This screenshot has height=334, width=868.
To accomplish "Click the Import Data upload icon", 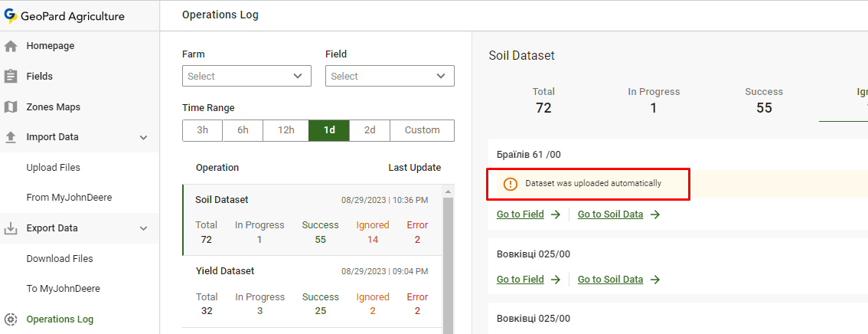I will click(x=11, y=137).
